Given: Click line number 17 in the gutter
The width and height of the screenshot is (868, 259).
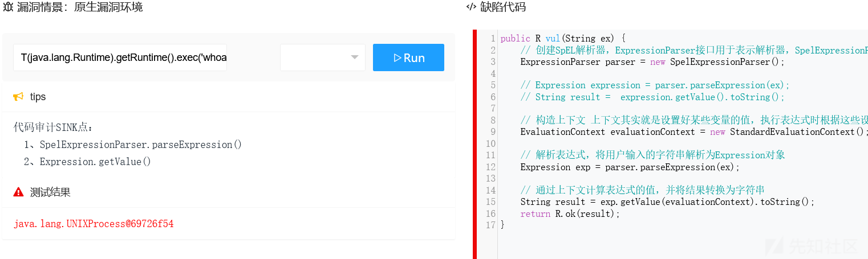Looking at the screenshot, I should pyautogui.click(x=490, y=225).
